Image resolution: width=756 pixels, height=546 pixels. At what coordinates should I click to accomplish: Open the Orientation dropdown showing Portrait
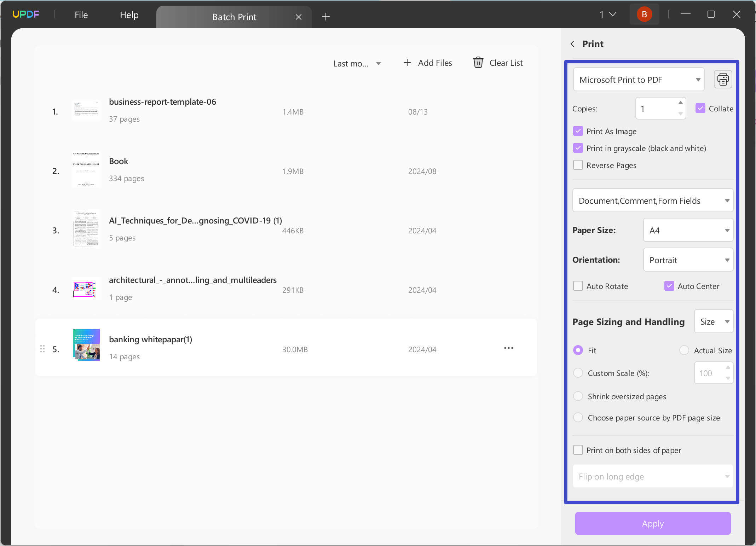pos(688,260)
